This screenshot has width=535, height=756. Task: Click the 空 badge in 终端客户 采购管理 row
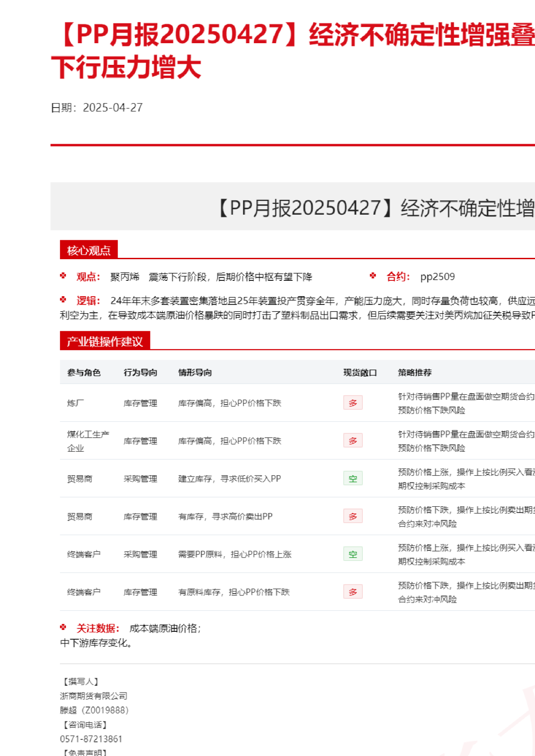pos(353,554)
